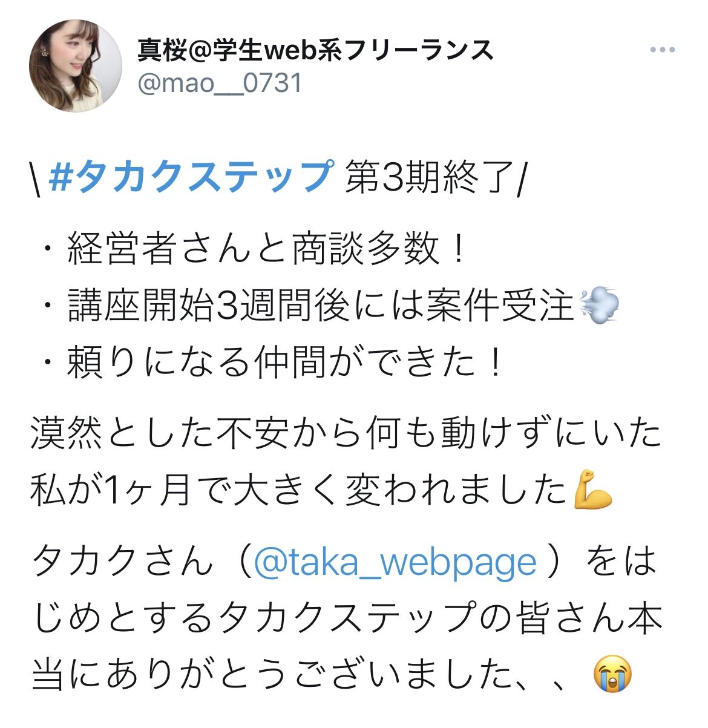Viewport: 708px width, 728px height.
Task: Click the タカクさん text before the mention
Action: coord(123,562)
